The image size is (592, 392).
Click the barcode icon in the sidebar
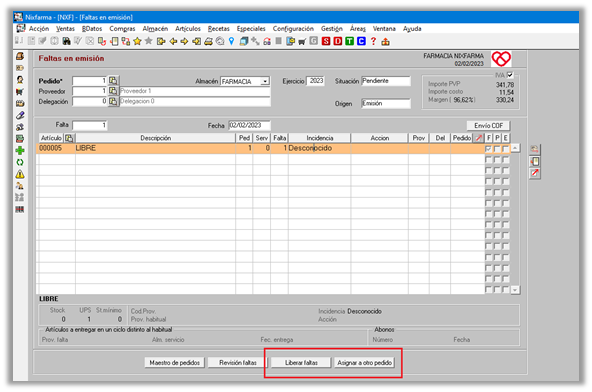tap(20, 209)
